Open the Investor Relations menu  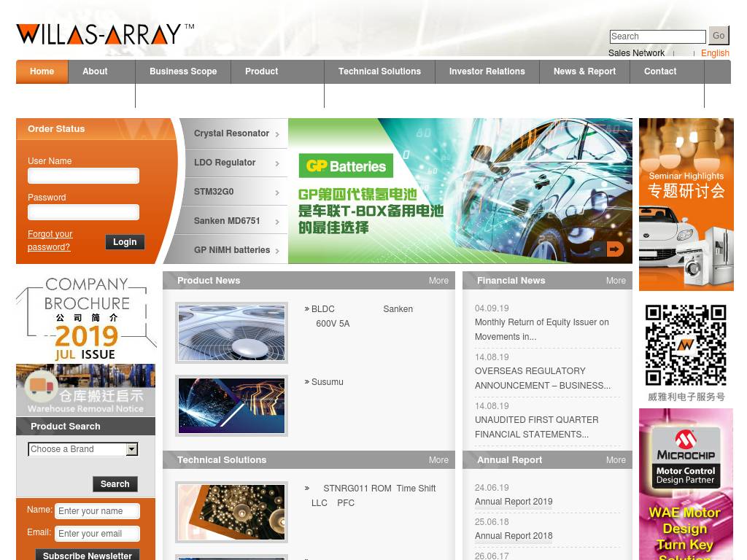(487, 71)
